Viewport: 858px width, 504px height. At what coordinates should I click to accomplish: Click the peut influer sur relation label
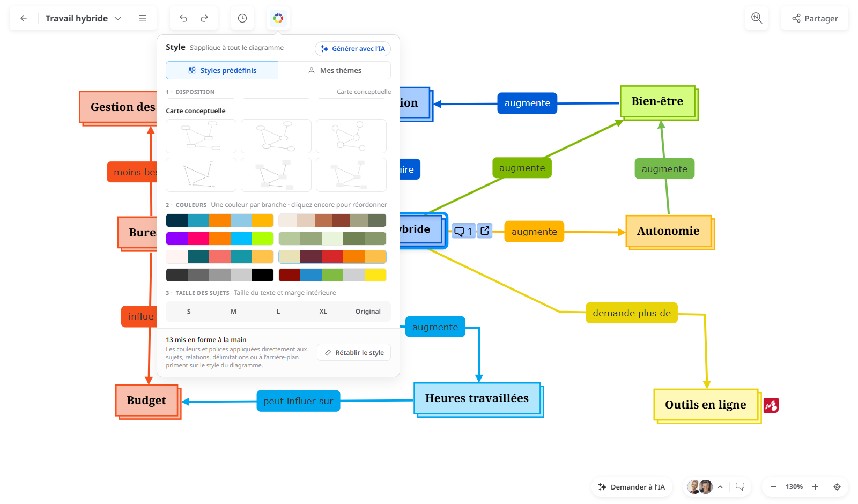click(298, 401)
